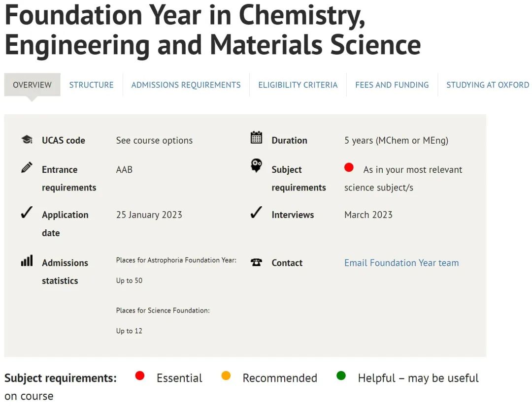This screenshot has height=409, width=532.
Task: Select the Studying at Oxford tab
Action: coord(488,85)
